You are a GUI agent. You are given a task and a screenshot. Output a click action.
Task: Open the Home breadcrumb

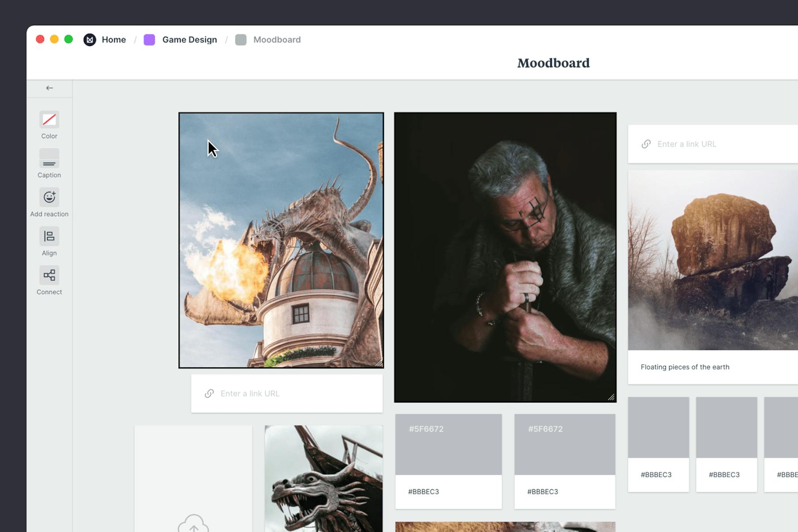click(113, 39)
